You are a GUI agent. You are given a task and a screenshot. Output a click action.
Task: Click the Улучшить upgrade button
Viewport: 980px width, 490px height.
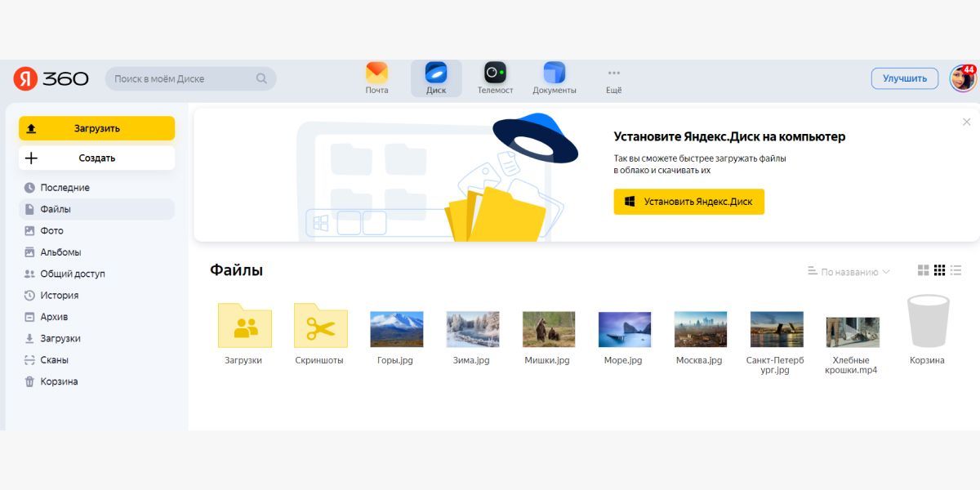[x=905, y=78]
